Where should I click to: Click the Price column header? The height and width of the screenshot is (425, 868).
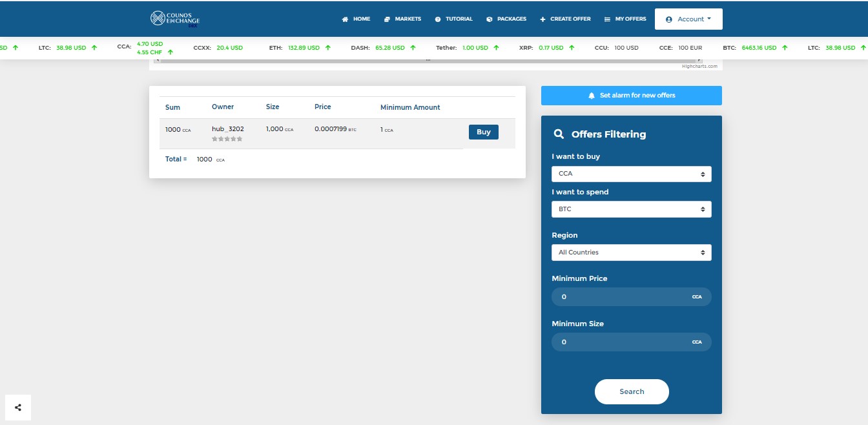pos(323,107)
